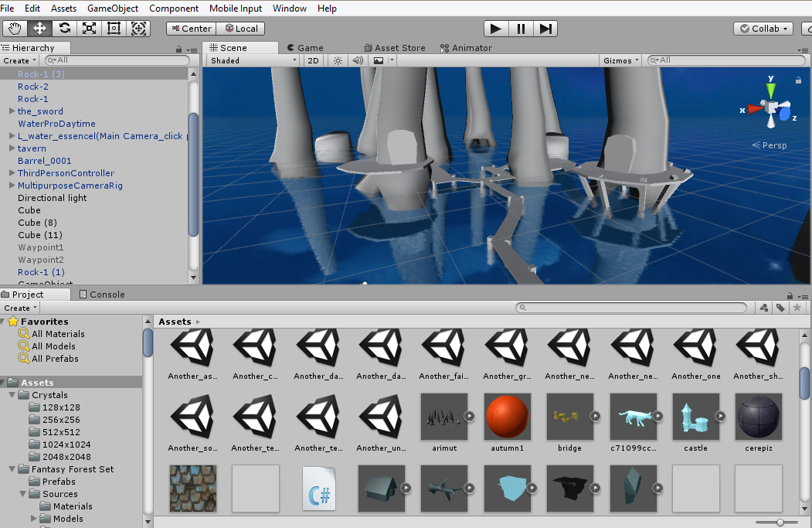Open the GameObject menu

(x=113, y=9)
